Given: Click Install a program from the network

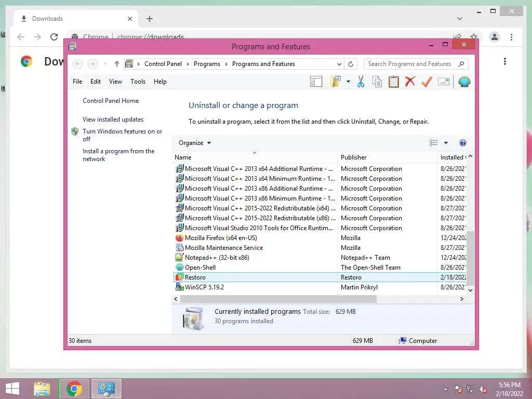Looking at the screenshot, I should 118,155.
